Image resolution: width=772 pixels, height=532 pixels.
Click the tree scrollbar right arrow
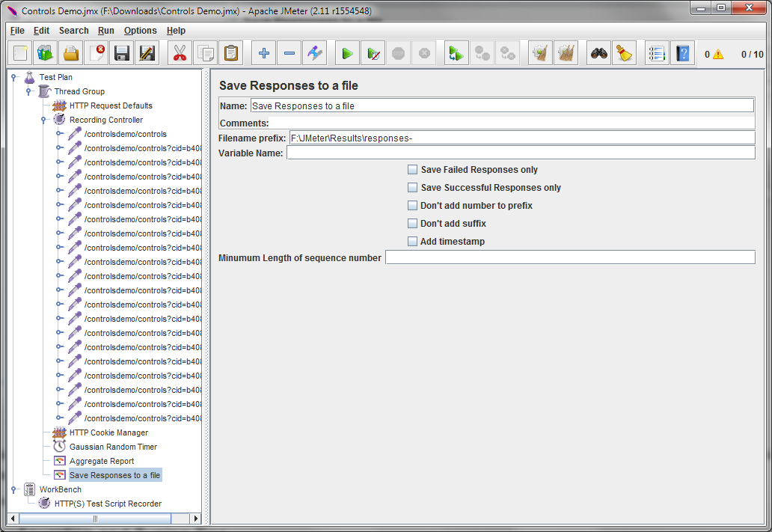[x=196, y=519]
